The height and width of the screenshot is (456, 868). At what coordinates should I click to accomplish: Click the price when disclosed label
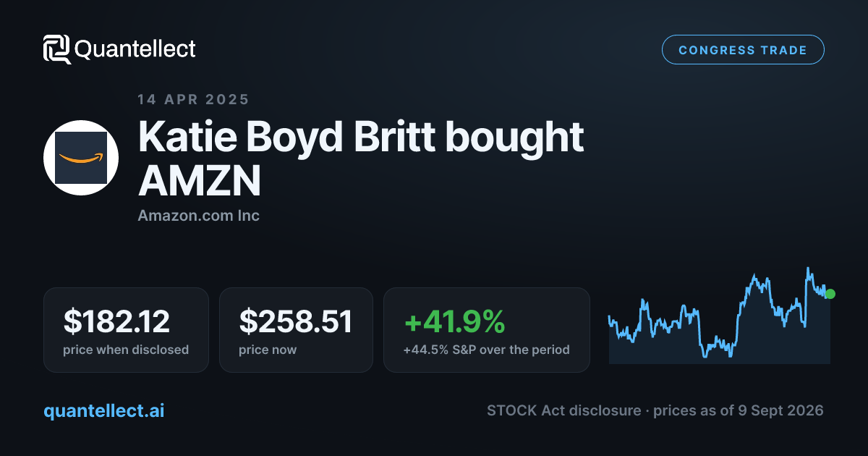click(x=126, y=350)
